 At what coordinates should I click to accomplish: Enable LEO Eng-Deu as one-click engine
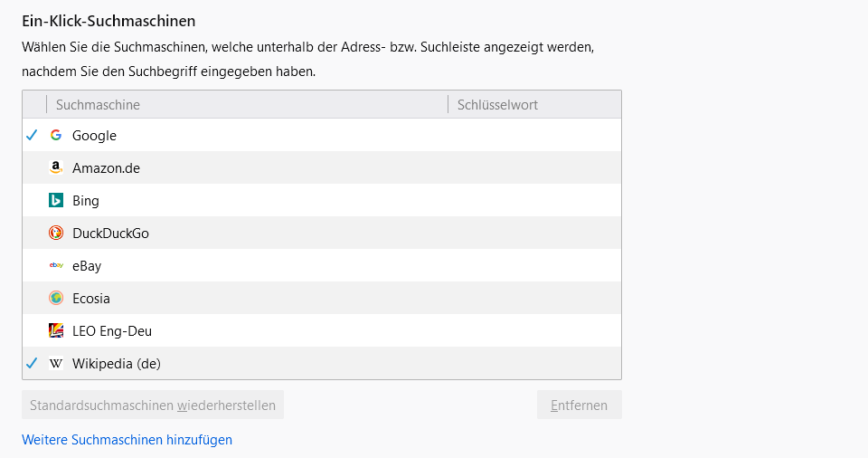(x=33, y=331)
